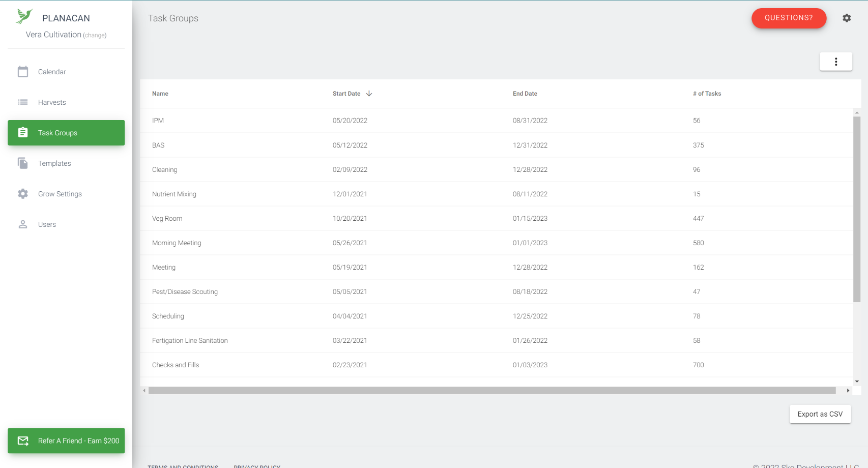The image size is (868, 468).
Task: Open the Calendar section via its icon
Action: click(23, 72)
